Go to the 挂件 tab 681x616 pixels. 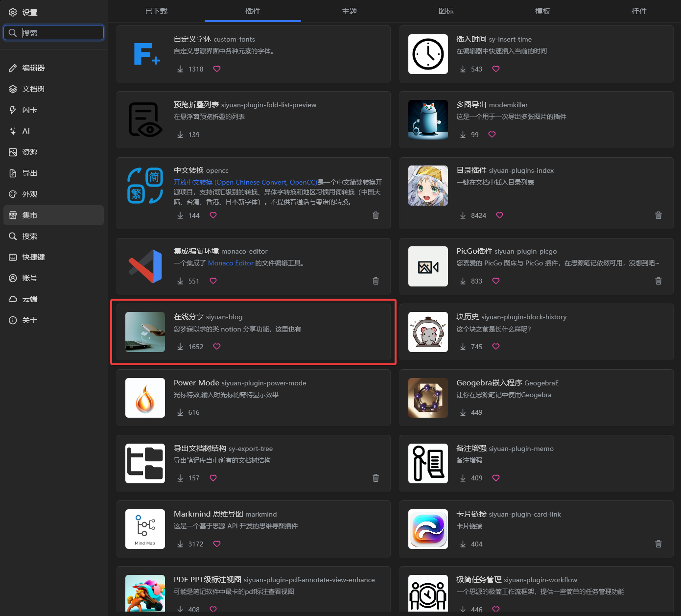[639, 11]
